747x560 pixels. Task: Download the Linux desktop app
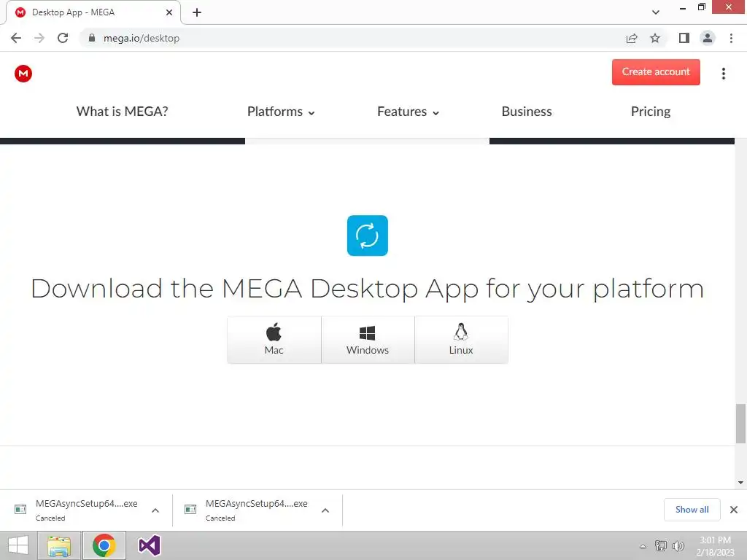coord(461,340)
